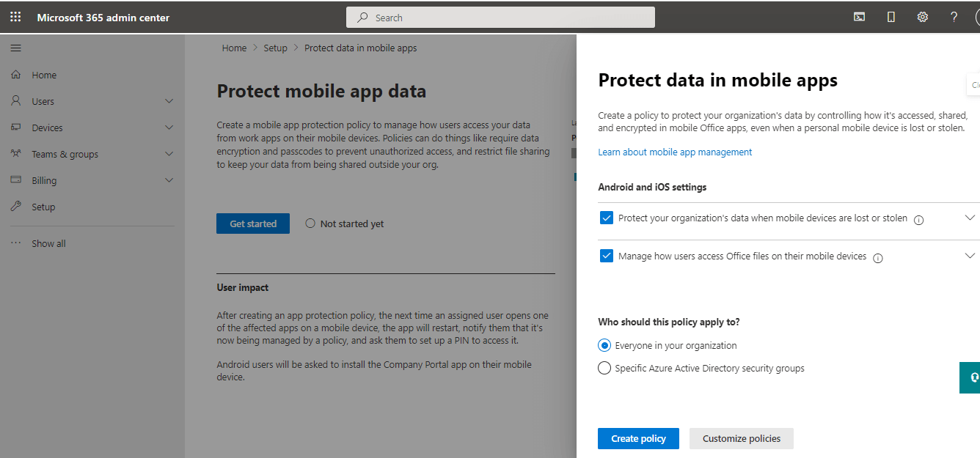980x458 pixels.
Task: Click the Home house icon in sidebar
Action: point(15,75)
